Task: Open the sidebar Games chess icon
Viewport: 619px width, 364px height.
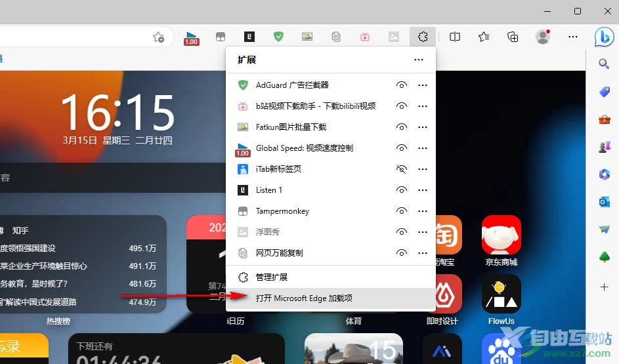Action: (x=604, y=147)
